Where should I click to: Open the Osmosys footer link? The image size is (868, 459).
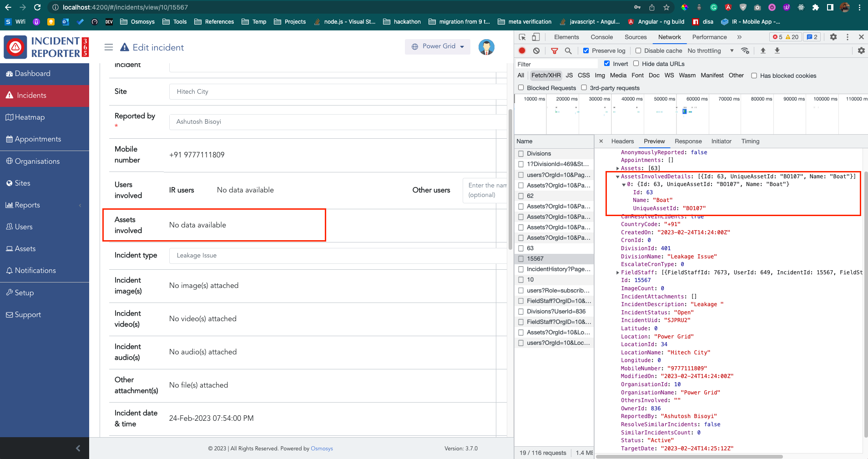[322, 449]
